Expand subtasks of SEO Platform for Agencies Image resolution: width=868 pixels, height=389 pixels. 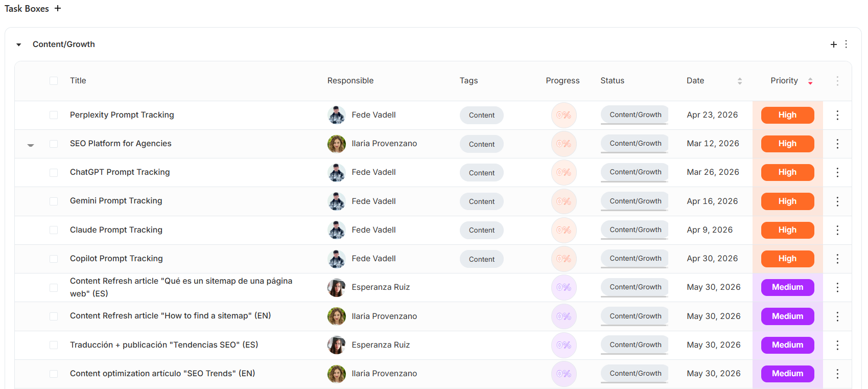(x=31, y=145)
